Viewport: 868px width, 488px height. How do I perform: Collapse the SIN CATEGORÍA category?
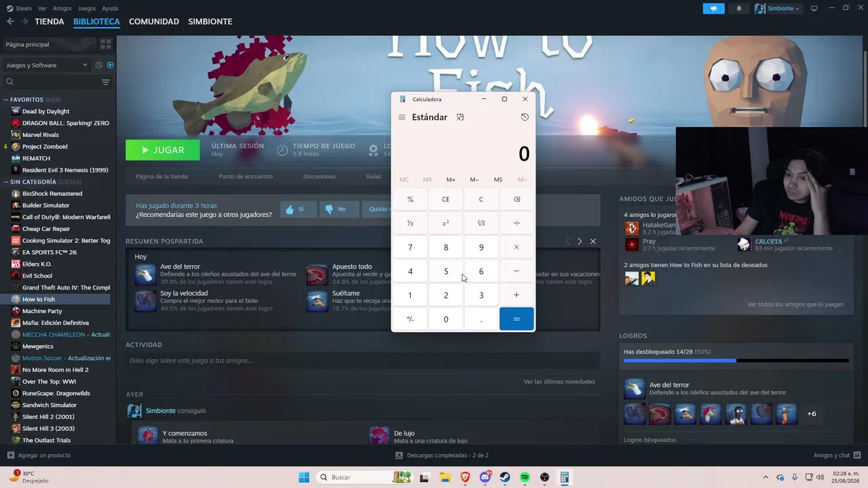[6, 182]
